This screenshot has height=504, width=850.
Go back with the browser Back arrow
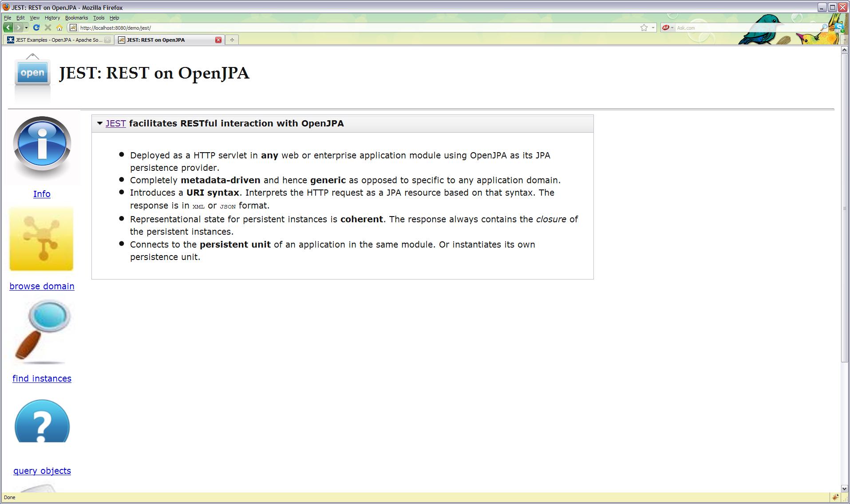pos(8,28)
